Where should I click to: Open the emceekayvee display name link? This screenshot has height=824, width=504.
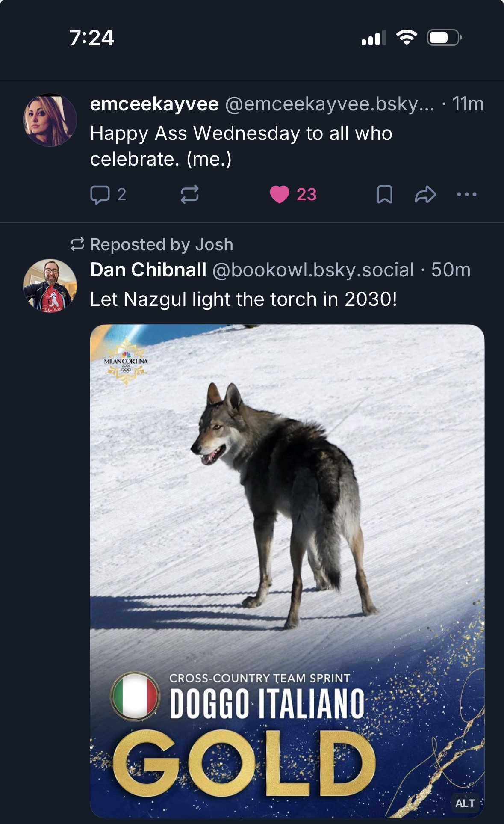pos(154,104)
